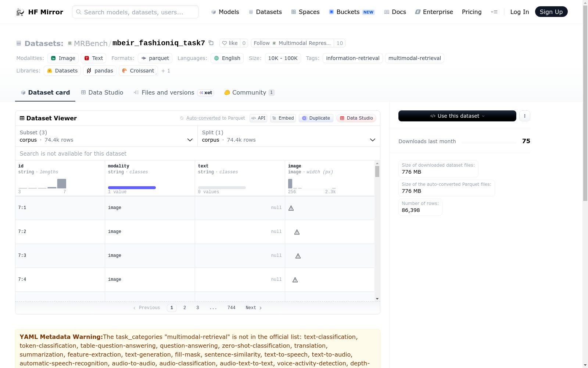Jump to page 744 of the viewer
Image resolution: width=588 pixels, height=368 pixels.
[232, 308]
